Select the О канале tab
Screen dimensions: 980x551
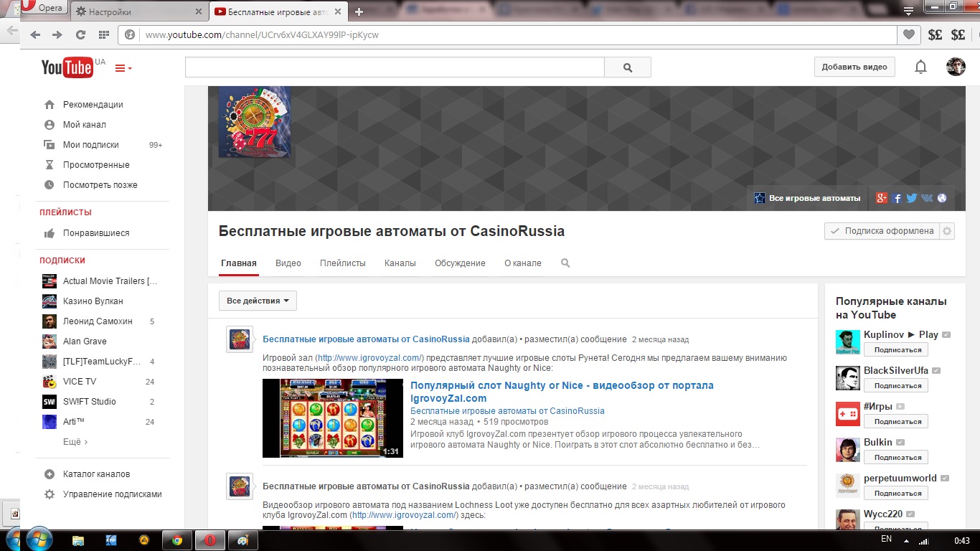[523, 263]
